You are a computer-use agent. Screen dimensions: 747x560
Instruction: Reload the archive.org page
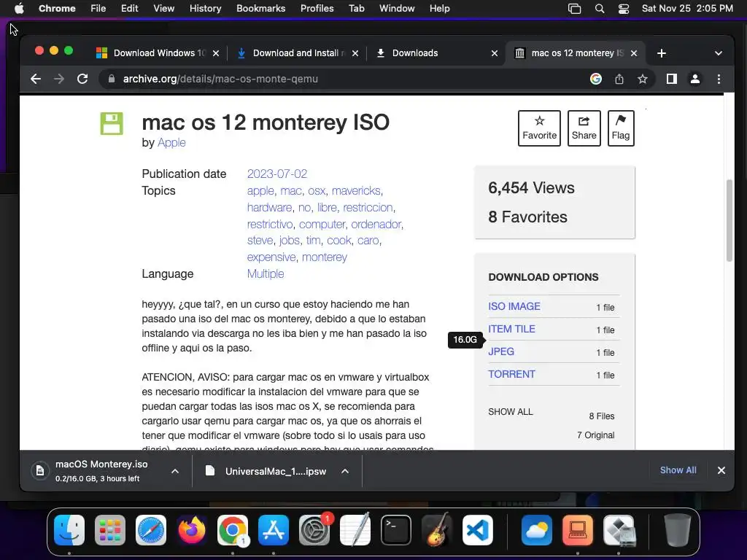point(82,79)
